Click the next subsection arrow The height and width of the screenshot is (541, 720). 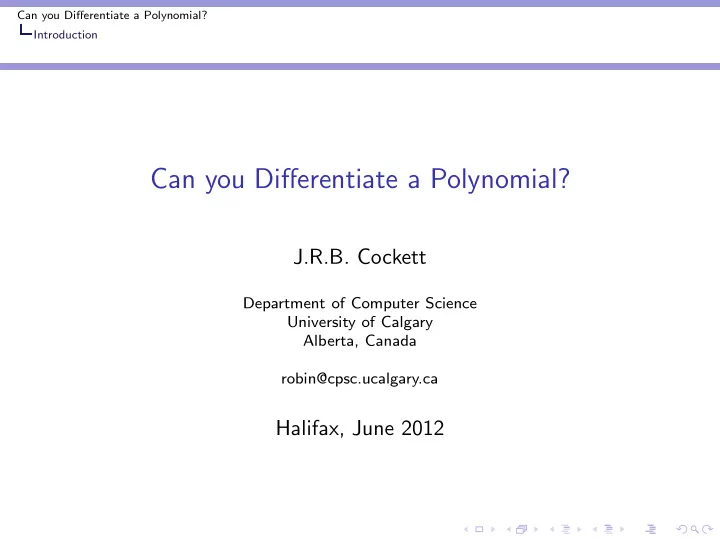tap(579, 530)
